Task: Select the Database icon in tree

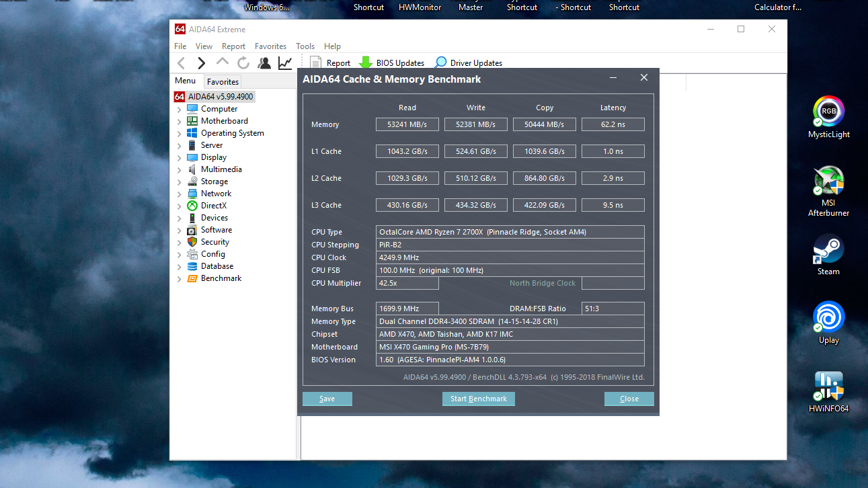Action: tap(192, 266)
